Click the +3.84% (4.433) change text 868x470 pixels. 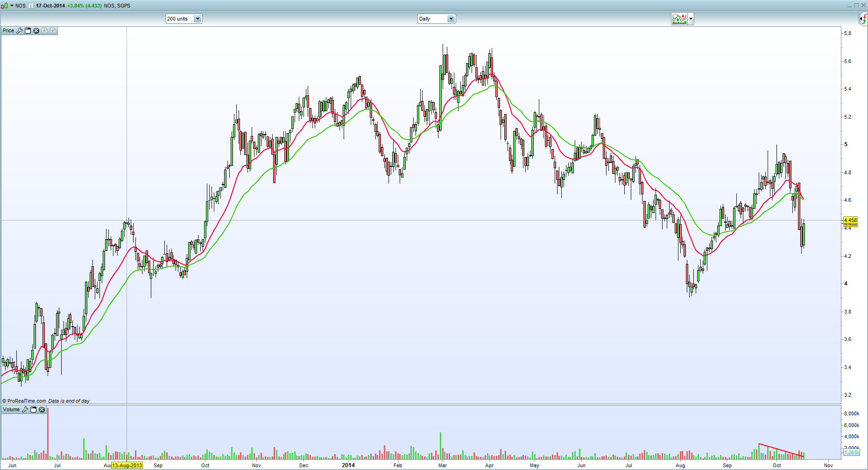coord(85,6)
